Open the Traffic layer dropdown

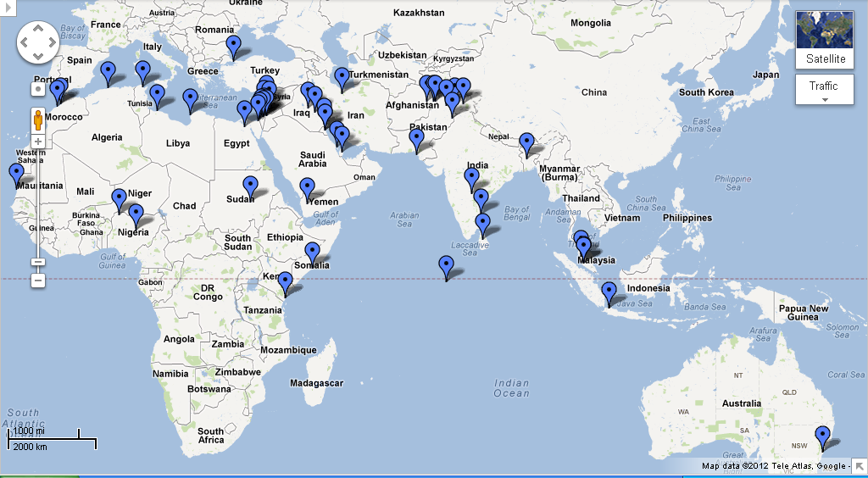pos(824,90)
